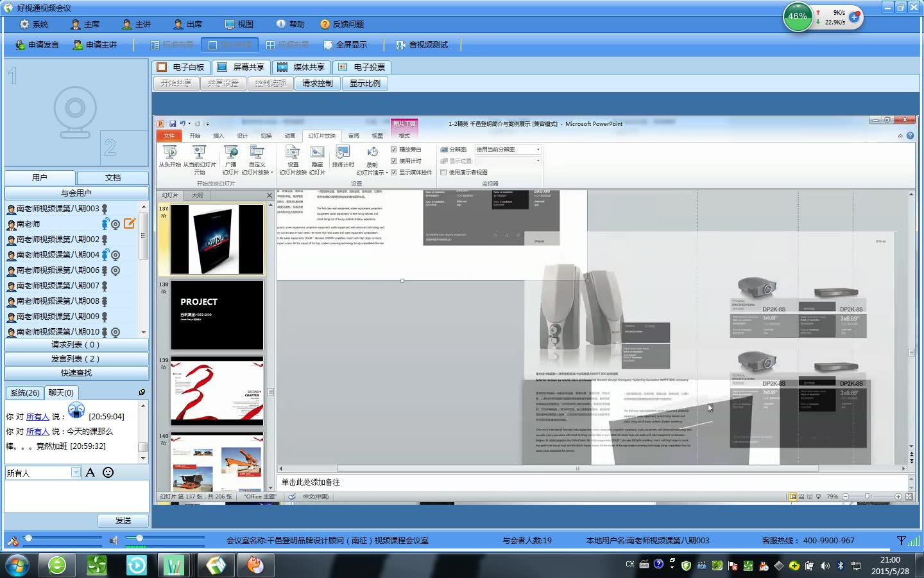Viewport: 924px width, 578px height.
Task: Click the PowerPoint normal view status icon
Action: pos(792,496)
